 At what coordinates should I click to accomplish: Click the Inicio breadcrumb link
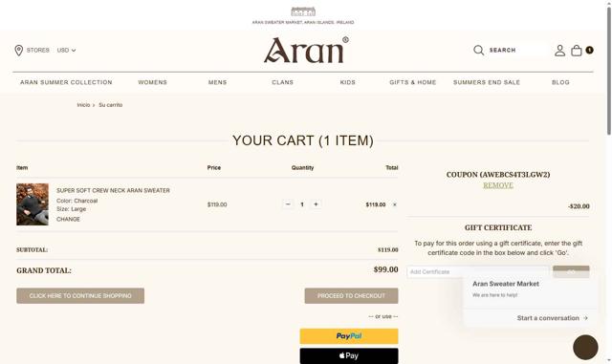pyautogui.click(x=83, y=105)
